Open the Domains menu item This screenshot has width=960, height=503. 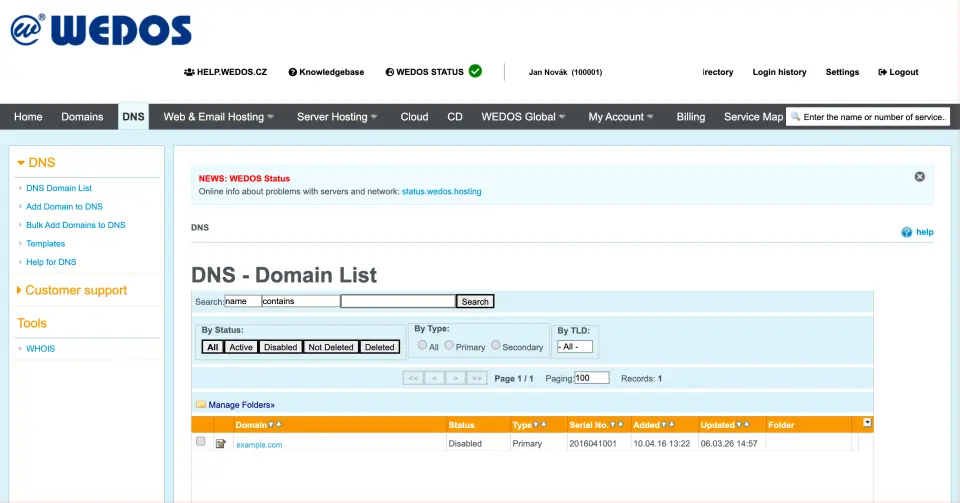point(82,117)
